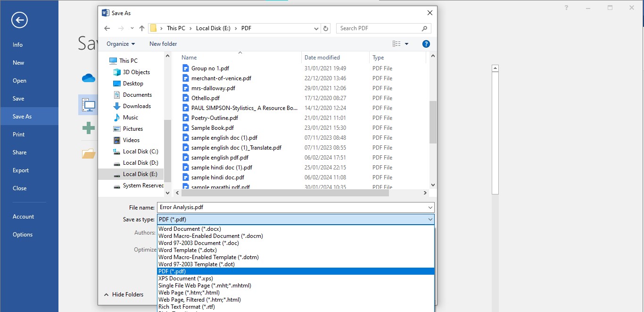Screen dimensions: 644x312
Task: Choose Word Document (*.docx) from list
Action: 190,229
